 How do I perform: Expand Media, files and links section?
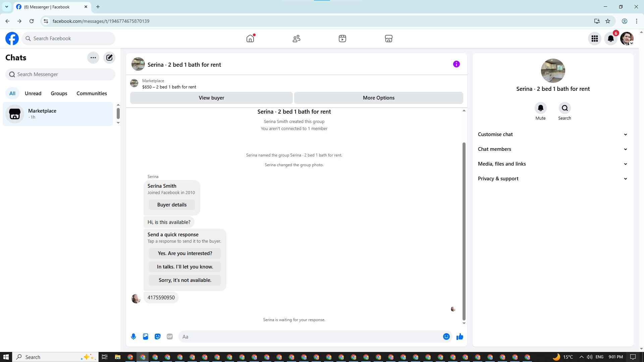tap(553, 164)
